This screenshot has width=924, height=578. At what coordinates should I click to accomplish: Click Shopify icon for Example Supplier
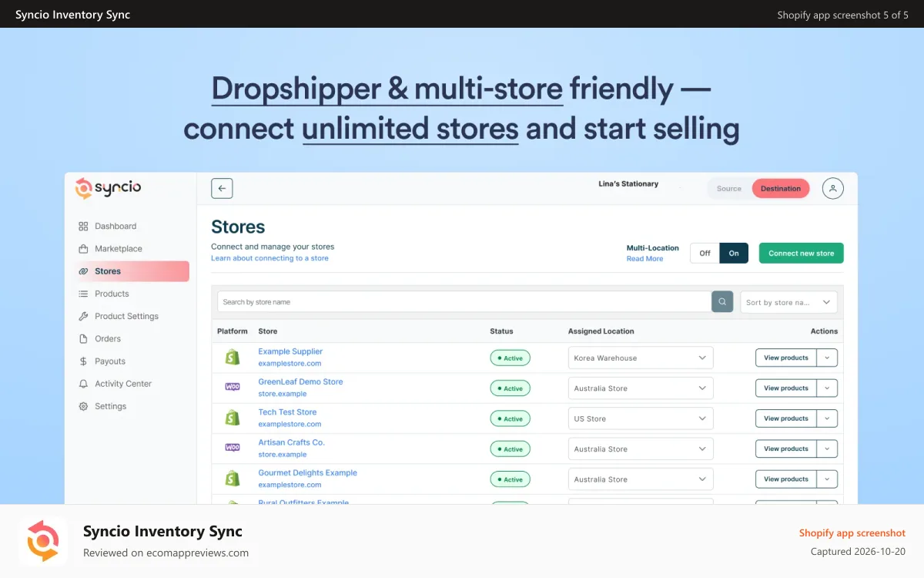click(x=233, y=358)
